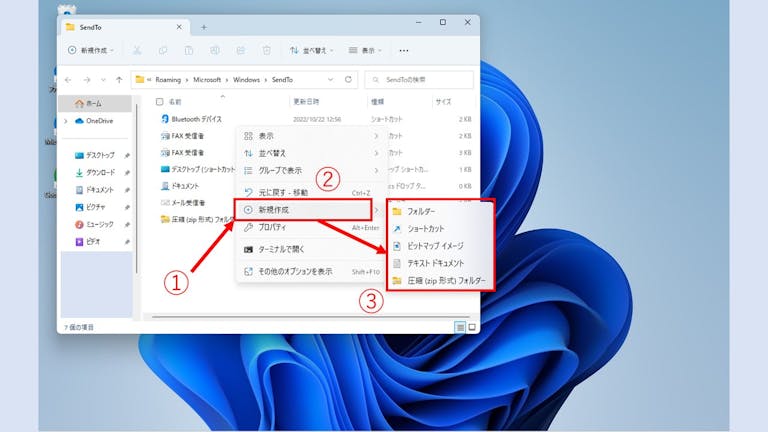Sort by サイズ column header
This screenshot has height=432, width=768.
click(x=443, y=102)
